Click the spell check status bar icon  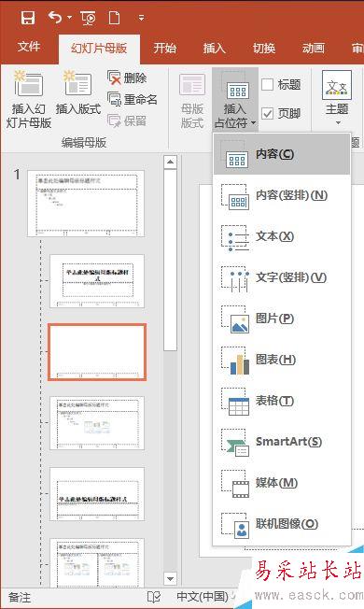tap(154, 598)
